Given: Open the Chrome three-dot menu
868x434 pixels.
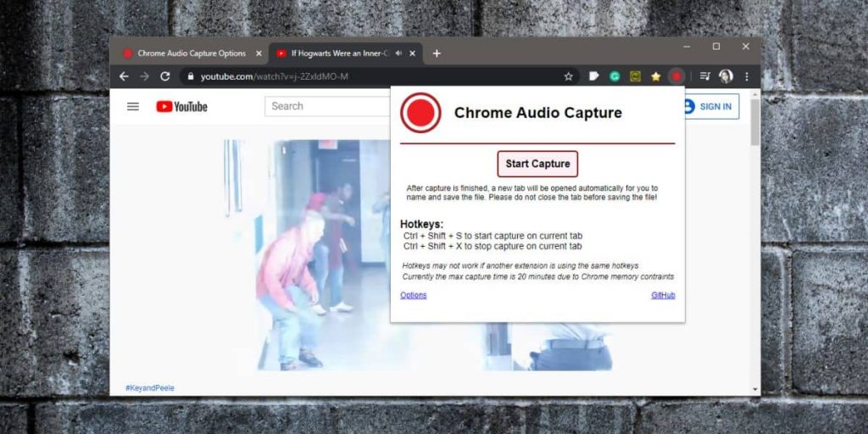Looking at the screenshot, I should 747,76.
